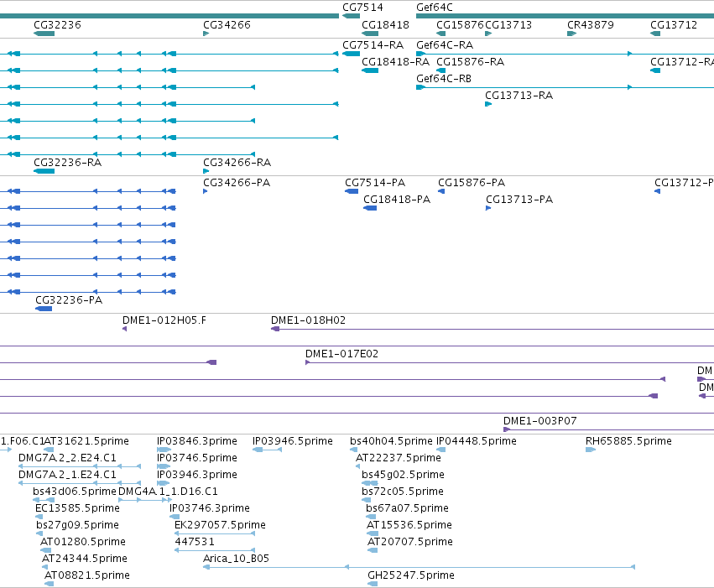This screenshot has width=714, height=588.
Task: Select the CG7514-RA transcript arrow glyph
Action: [351, 54]
